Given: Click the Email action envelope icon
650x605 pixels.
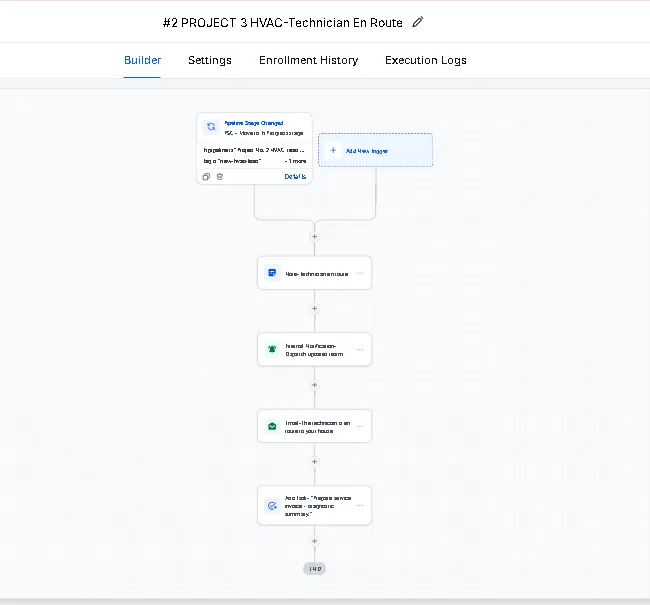Looking at the screenshot, I should [272, 426].
